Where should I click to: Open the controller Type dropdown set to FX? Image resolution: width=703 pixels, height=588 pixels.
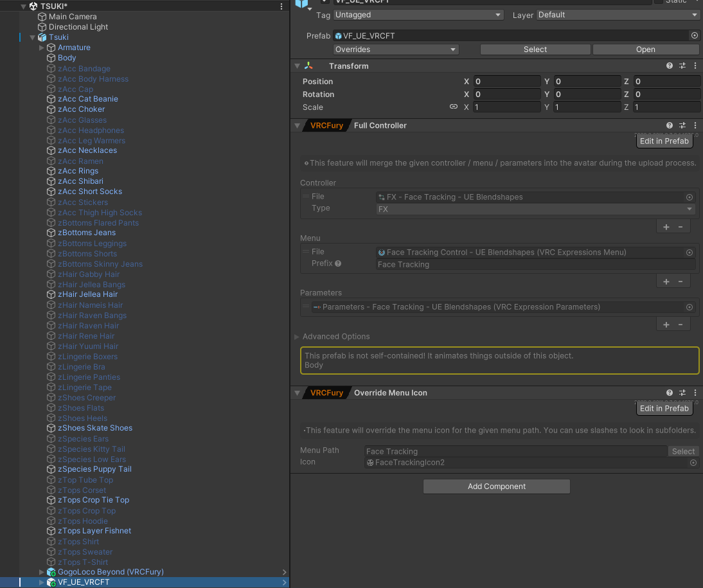(x=535, y=209)
